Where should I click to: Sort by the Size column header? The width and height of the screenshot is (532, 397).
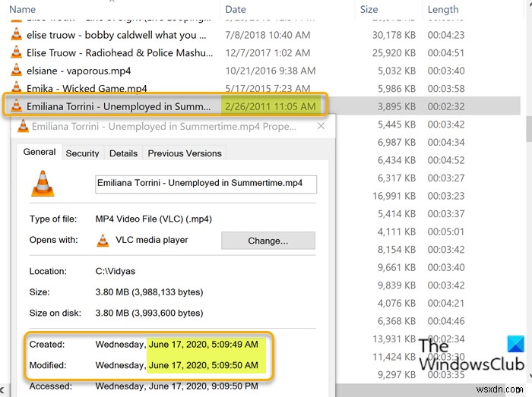tap(369, 9)
